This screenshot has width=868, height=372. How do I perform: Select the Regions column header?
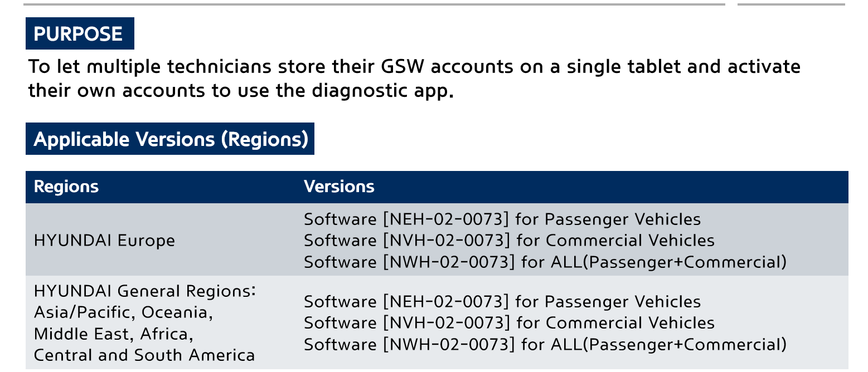66,187
